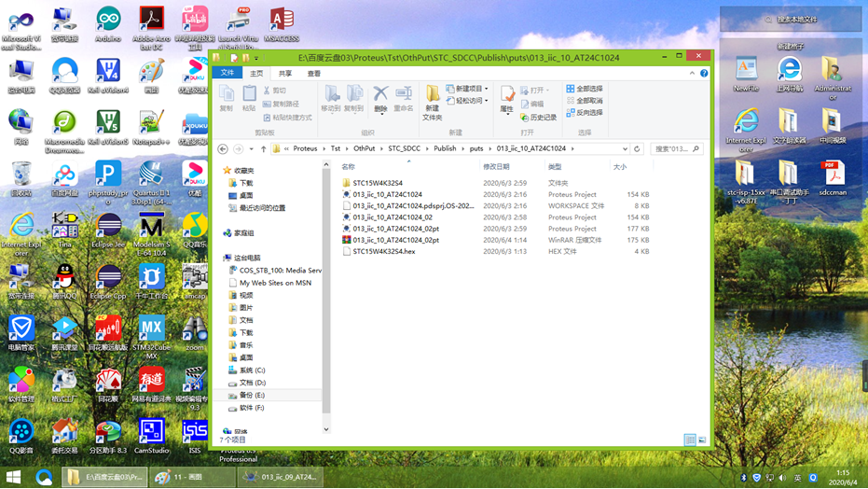
Task: Select the .pdsprj workspace file
Action: click(413, 205)
